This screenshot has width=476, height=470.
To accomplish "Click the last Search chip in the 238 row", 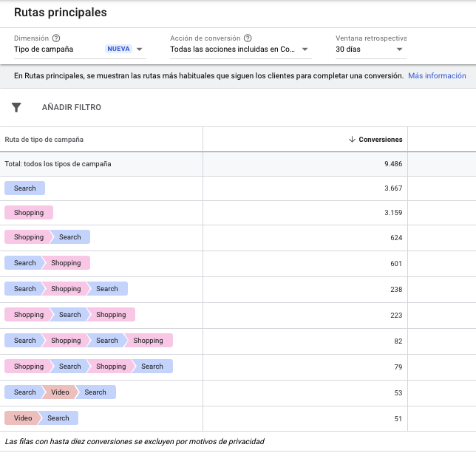I will [107, 288].
